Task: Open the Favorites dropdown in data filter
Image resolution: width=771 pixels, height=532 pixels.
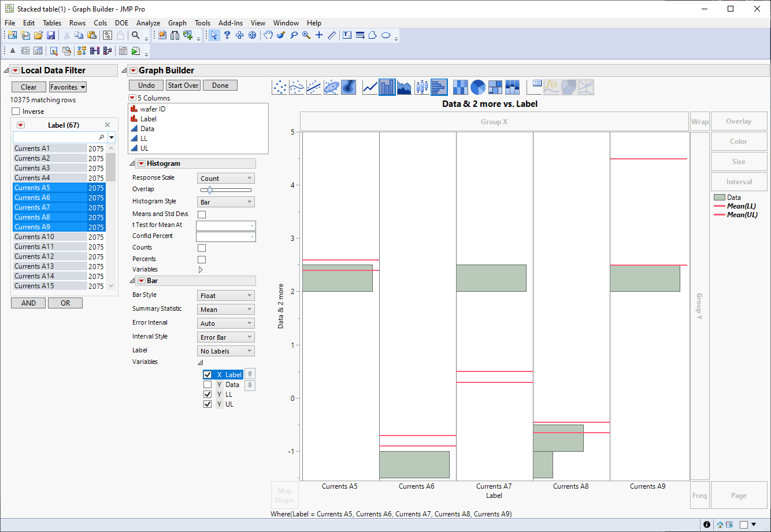Action: 68,87
